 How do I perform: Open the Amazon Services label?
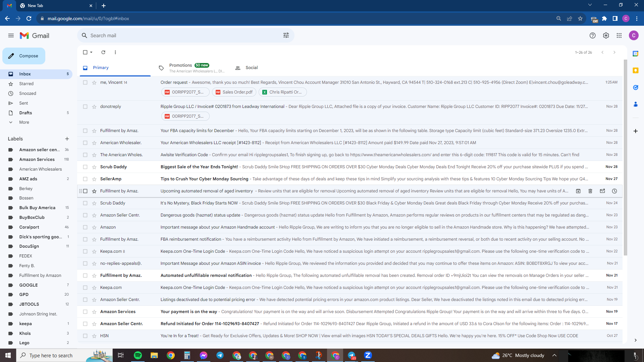[36, 160]
